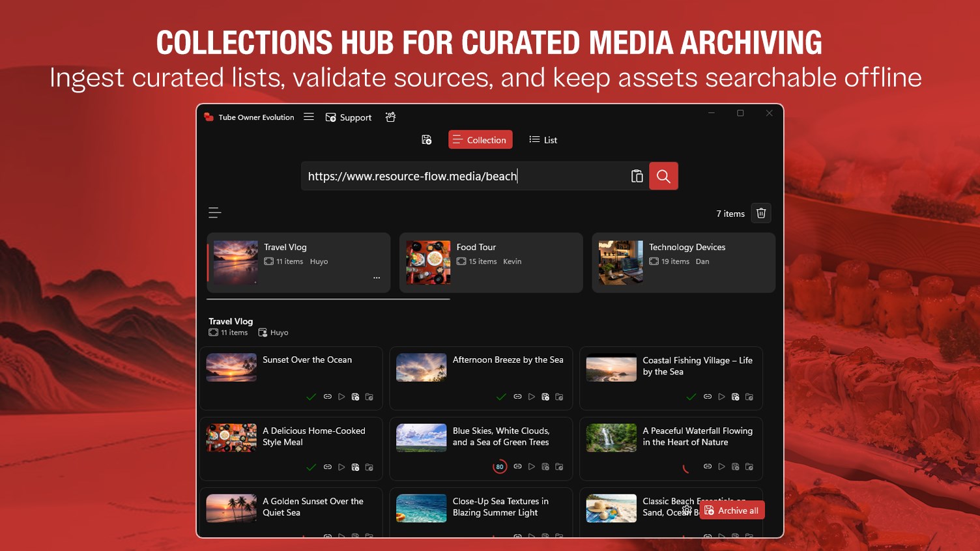Click the Archive all button

(732, 511)
